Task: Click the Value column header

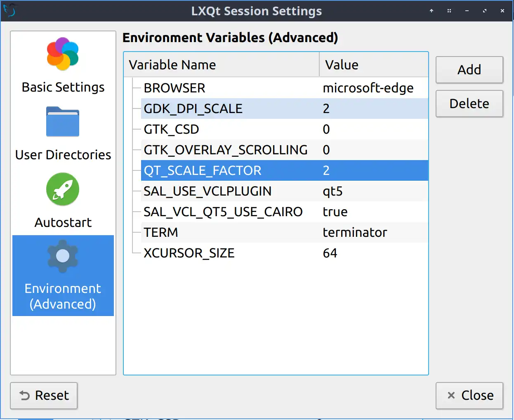Action: pyautogui.click(x=342, y=64)
